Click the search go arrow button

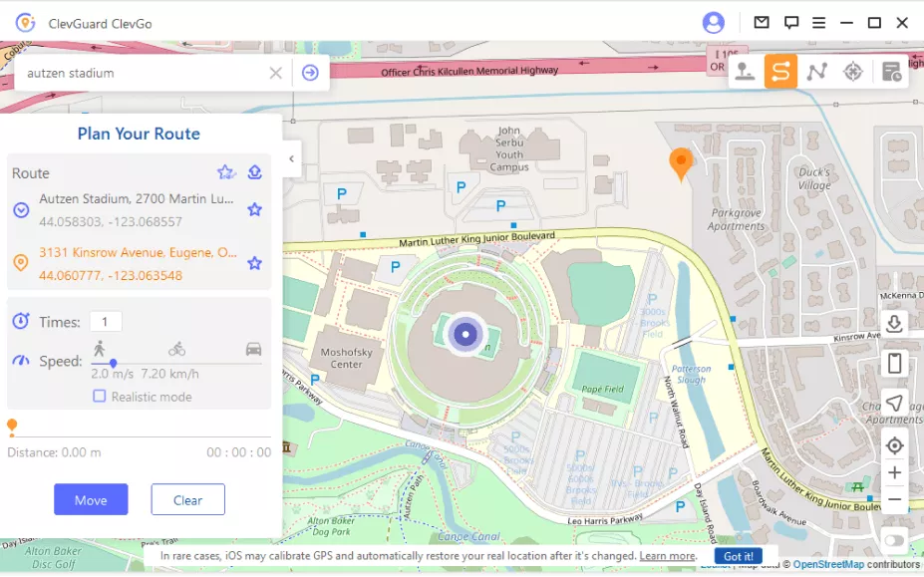click(x=310, y=73)
